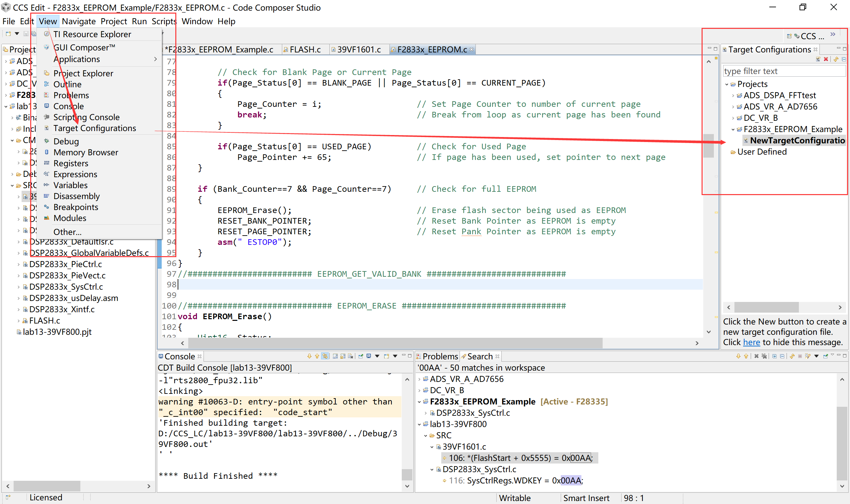This screenshot has height=504, width=850.
Task: Pin the Search view
Action: coord(825,356)
